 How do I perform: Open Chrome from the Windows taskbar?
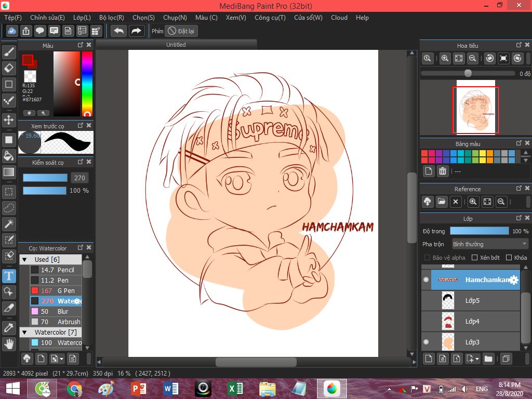74,389
